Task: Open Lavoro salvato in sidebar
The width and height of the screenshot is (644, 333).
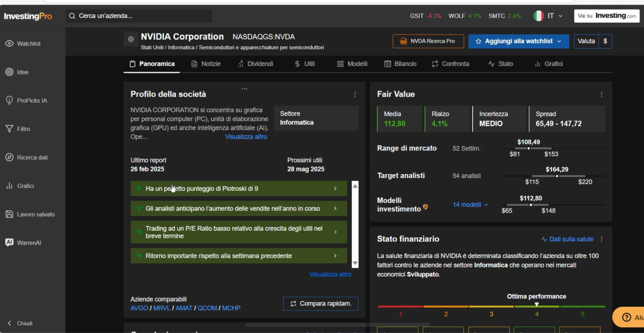Action: click(30, 214)
